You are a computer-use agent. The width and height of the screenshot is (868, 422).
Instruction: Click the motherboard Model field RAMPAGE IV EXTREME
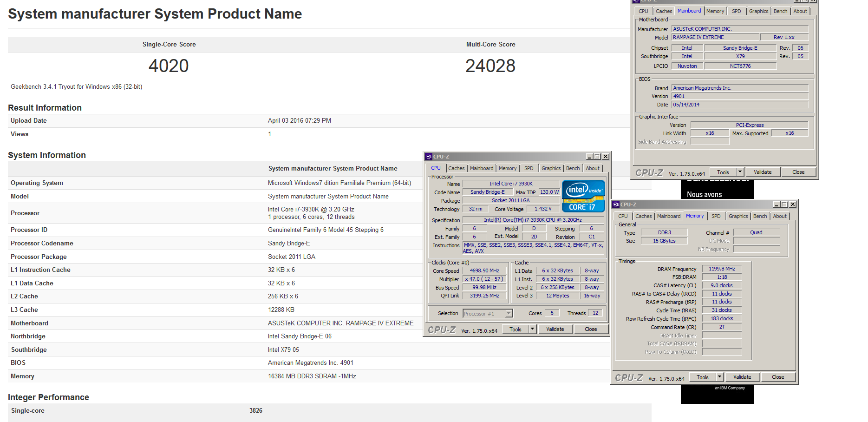point(715,37)
